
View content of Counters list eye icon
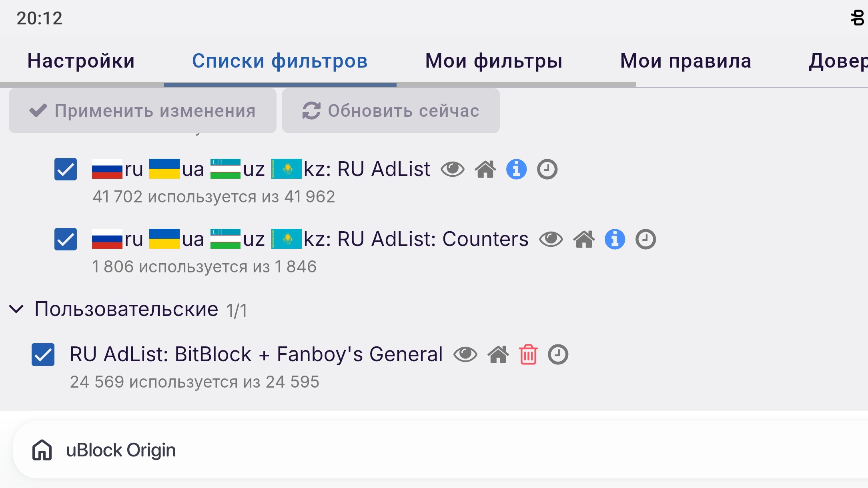click(x=551, y=239)
